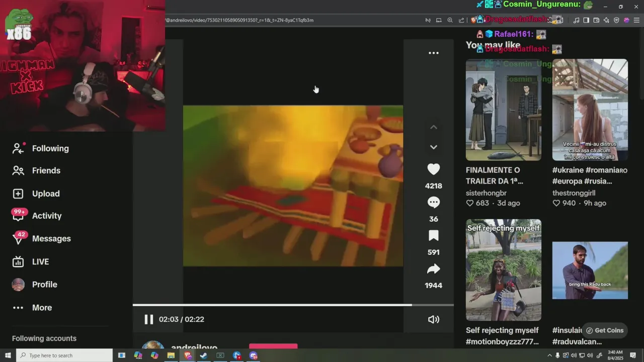Like the video with heart icon
The height and width of the screenshot is (362, 644).
click(x=433, y=169)
